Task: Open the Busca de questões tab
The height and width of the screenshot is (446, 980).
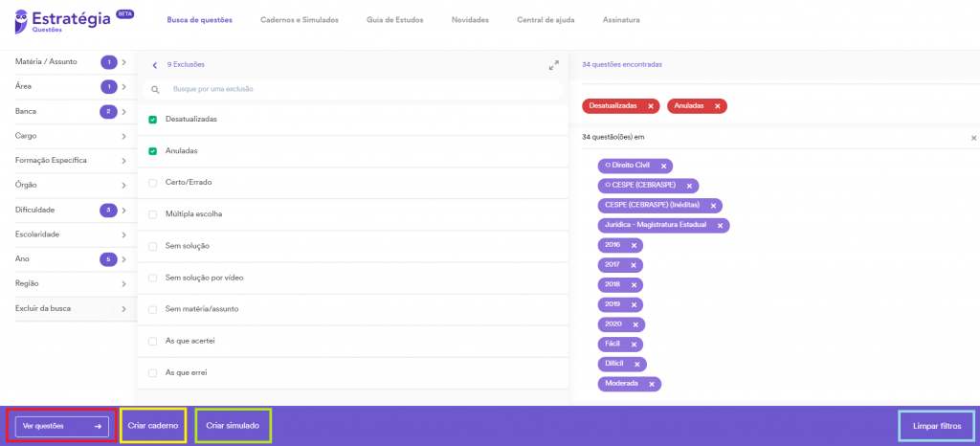Action: (199, 20)
